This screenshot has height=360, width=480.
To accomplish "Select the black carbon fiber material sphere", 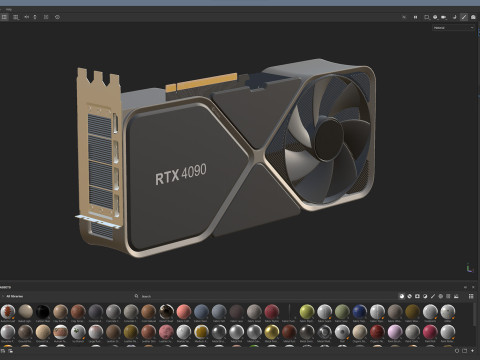I will click(43, 312).
